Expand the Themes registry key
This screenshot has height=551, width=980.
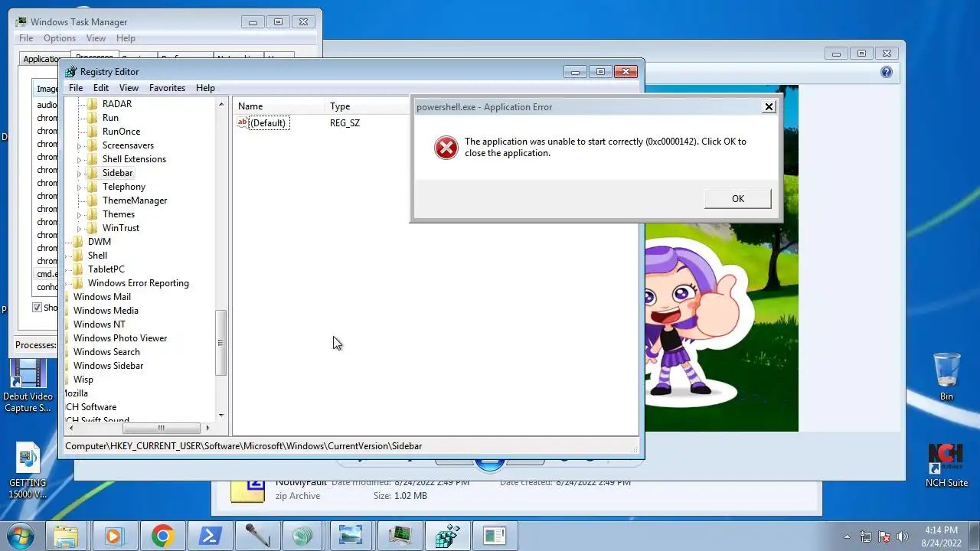click(79, 214)
